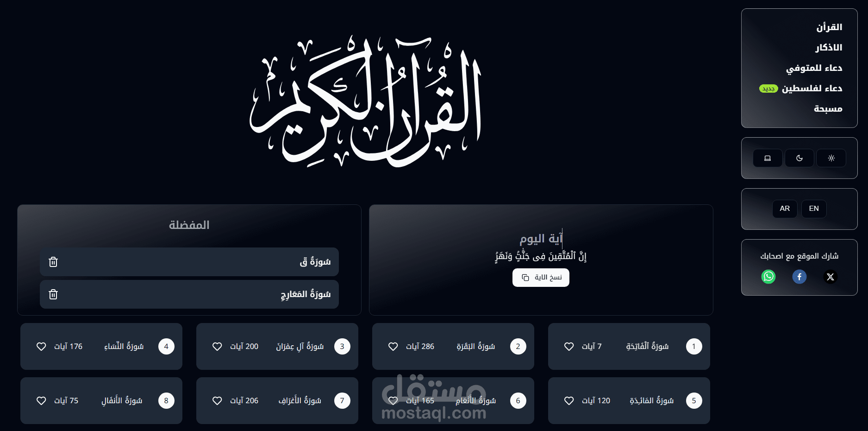Click the WhatsApp share icon
868x431 pixels.
pyautogui.click(x=768, y=277)
